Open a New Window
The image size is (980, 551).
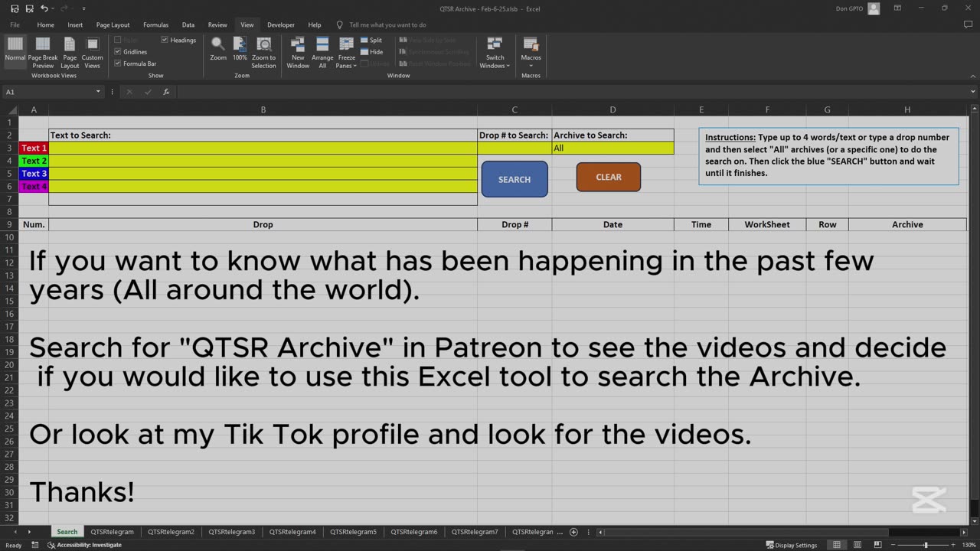pyautogui.click(x=298, y=52)
